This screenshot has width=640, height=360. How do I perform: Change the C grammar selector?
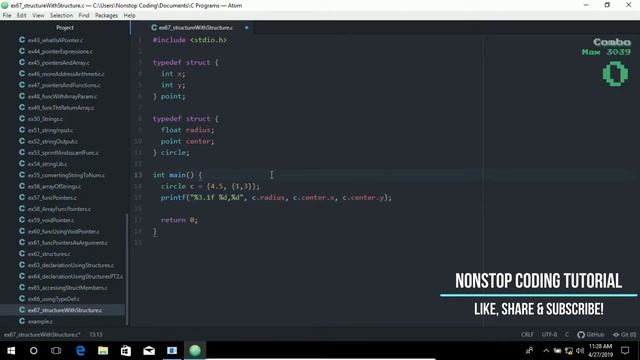coord(567,335)
